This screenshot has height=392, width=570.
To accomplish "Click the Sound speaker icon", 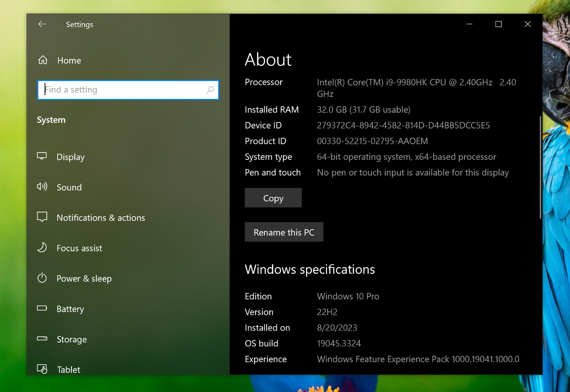I will [x=42, y=187].
